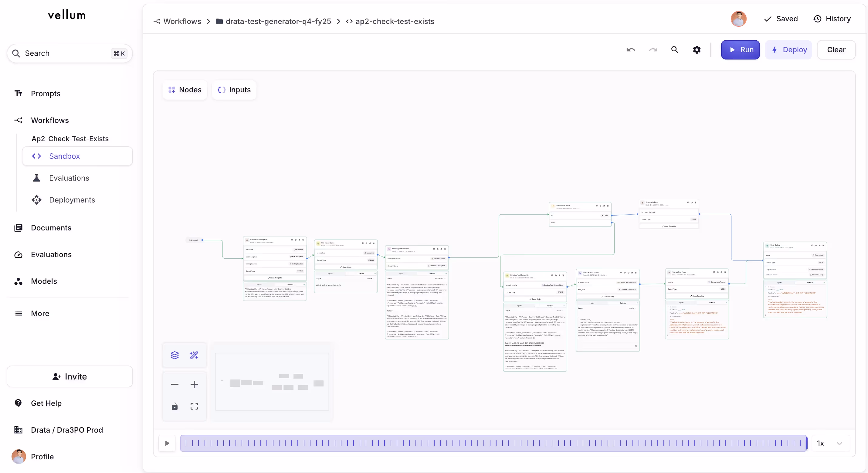Switch to Outputs tab under Combine Description
The height and width of the screenshot is (473, 868).
(x=290, y=284)
